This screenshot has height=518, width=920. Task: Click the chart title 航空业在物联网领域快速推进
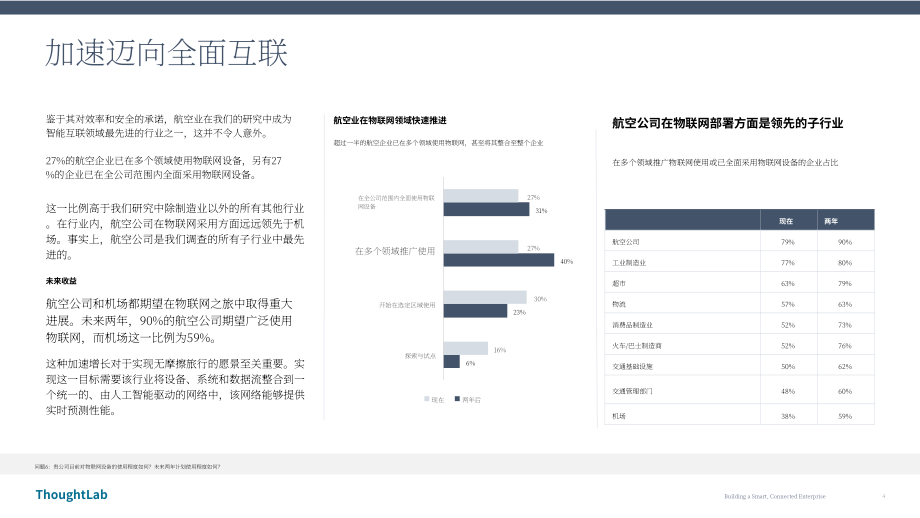[390, 120]
